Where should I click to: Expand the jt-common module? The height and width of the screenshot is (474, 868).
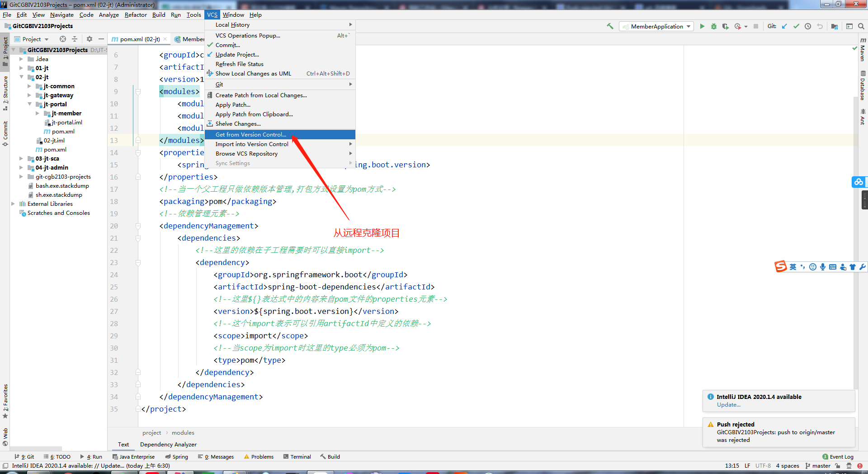(x=29, y=86)
